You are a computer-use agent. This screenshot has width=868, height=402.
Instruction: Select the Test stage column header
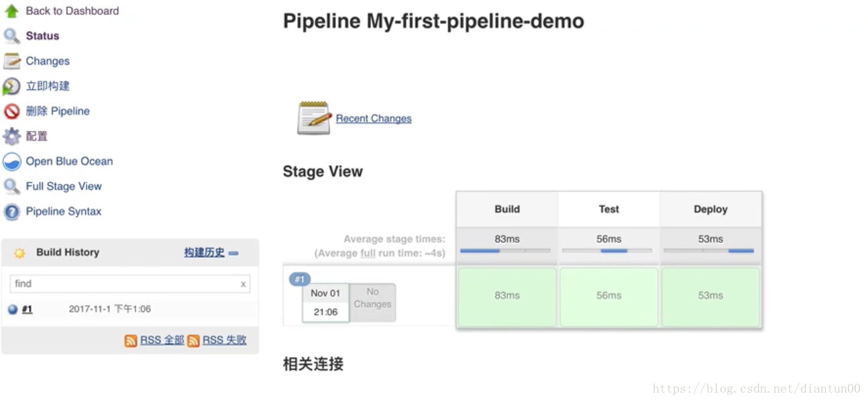tap(608, 209)
